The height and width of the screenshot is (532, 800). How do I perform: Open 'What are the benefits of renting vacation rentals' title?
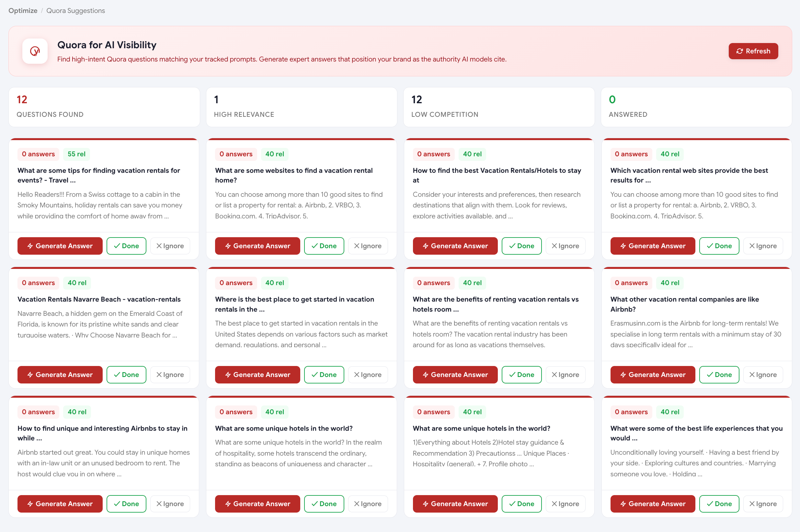coord(496,304)
